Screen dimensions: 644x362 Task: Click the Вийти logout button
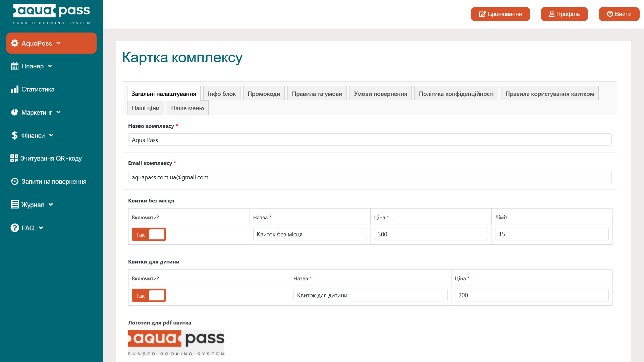click(x=619, y=14)
